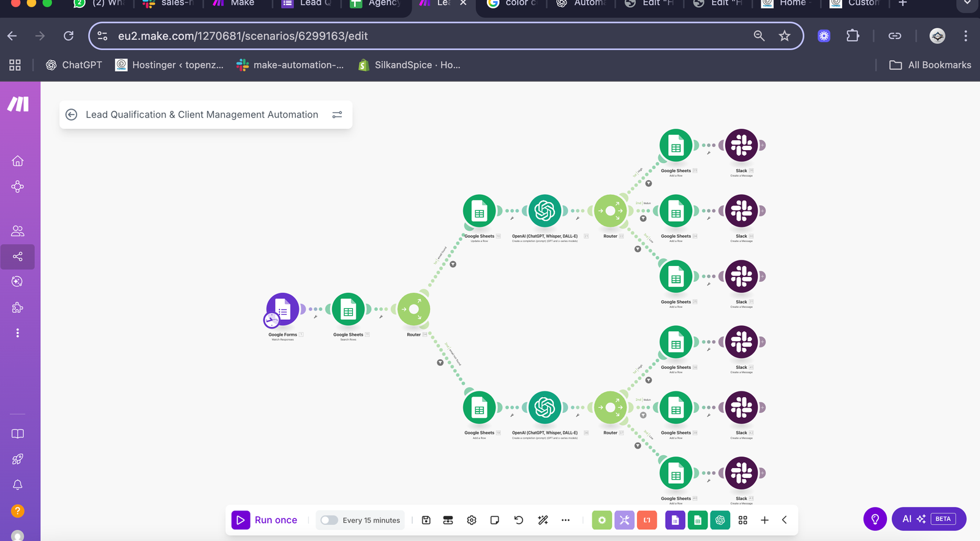The height and width of the screenshot is (541, 980).
Task: Open the purple Tools button in toolbar
Action: tap(624, 520)
